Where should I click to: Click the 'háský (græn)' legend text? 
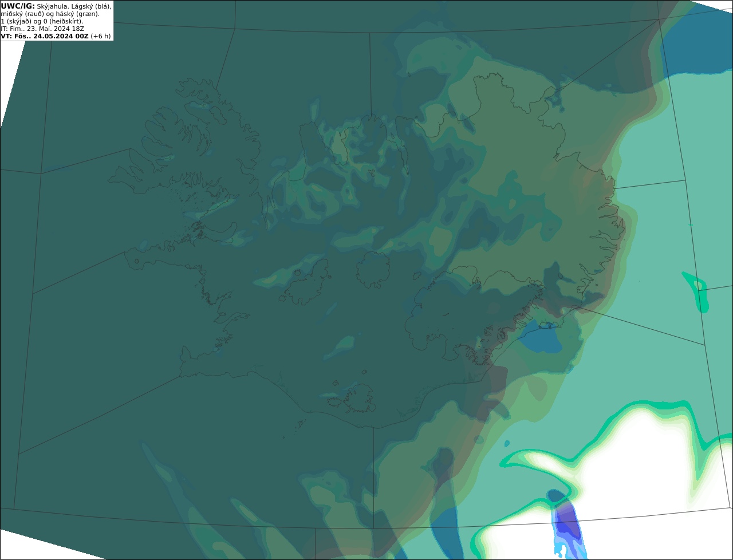pos(77,14)
